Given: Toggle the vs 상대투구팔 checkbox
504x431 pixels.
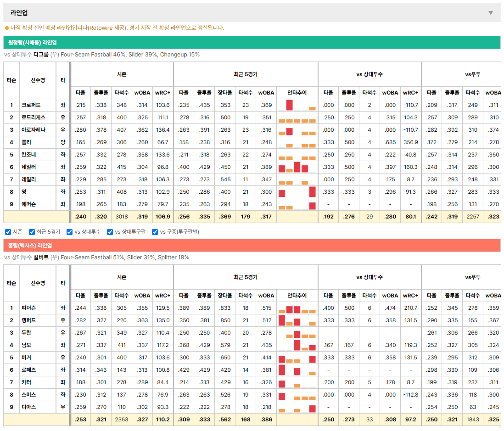Looking at the screenshot, I should point(110,232).
